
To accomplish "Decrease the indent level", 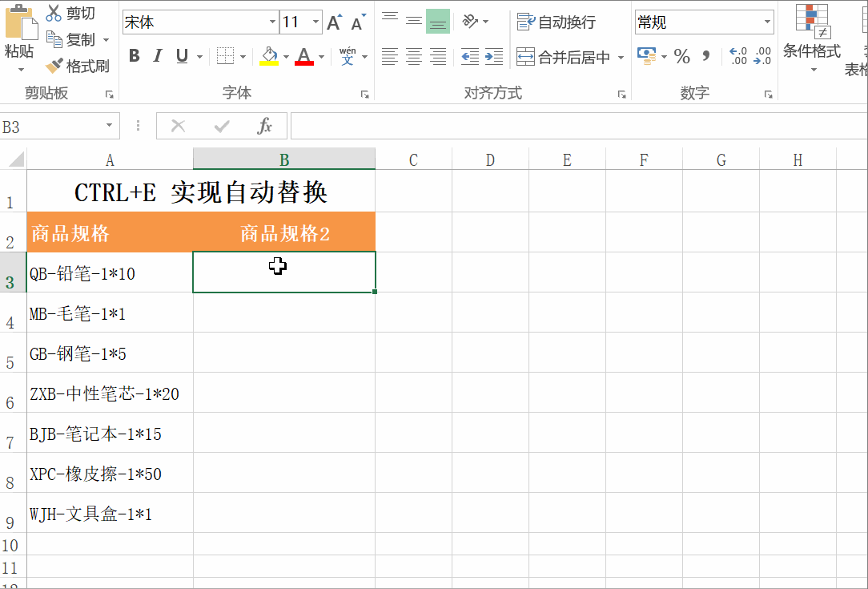I will click(470, 56).
